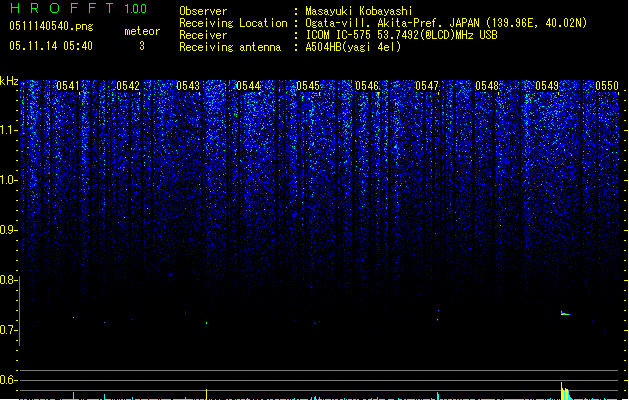Screen dimensions: 629x400
Task: Click the meteor count value 3
Action: point(142,46)
